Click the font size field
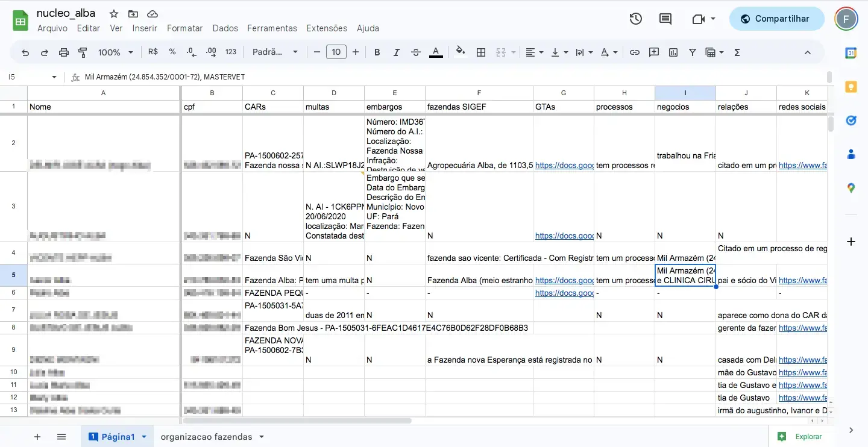This screenshot has height=447, width=868. pyautogui.click(x=336, y=52)
